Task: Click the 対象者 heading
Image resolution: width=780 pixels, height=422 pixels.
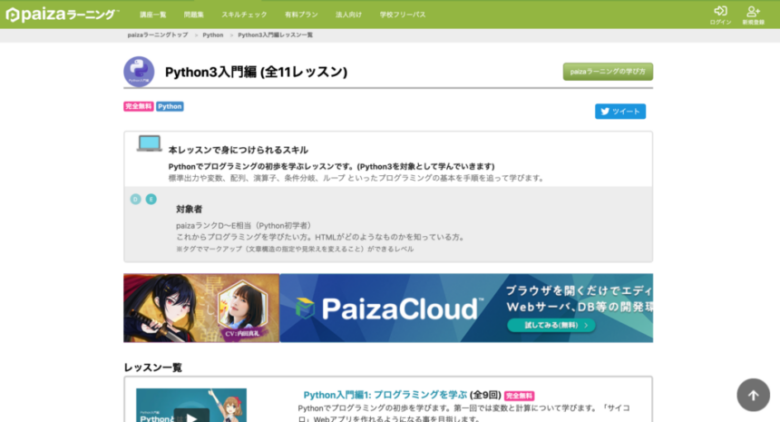Action: click(x=189, y=209)
